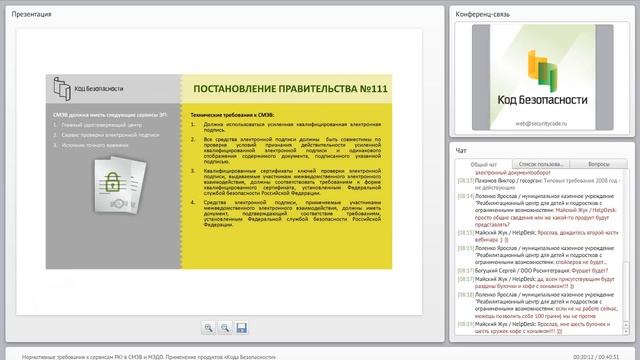Select Лопенко Ярослав's 'спойлеров не будет' message

(536, 255)
